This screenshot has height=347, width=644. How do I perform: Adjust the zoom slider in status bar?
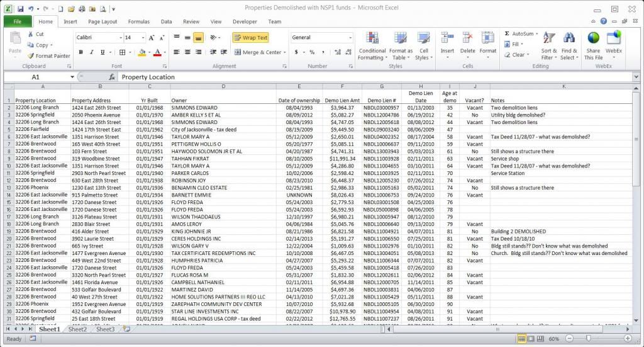coord(586,339)
